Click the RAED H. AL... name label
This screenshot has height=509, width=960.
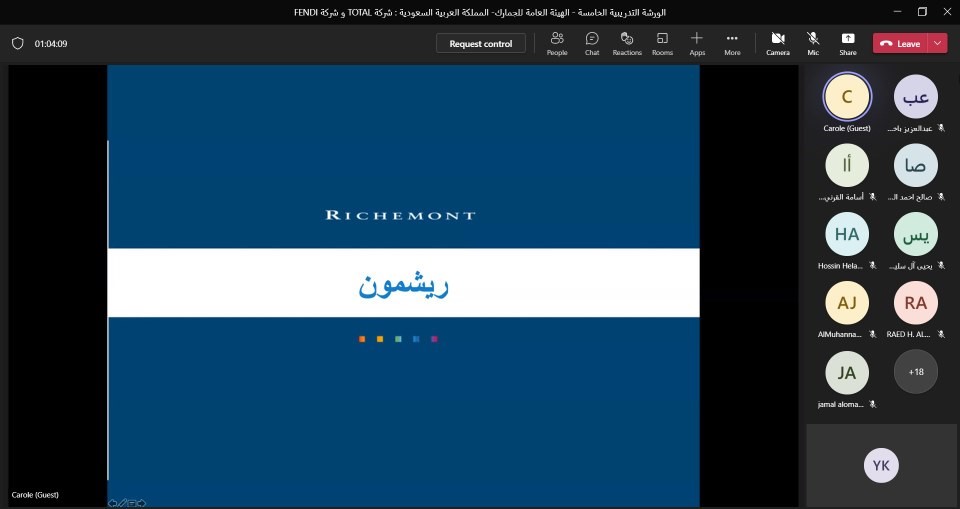point(908,334)
